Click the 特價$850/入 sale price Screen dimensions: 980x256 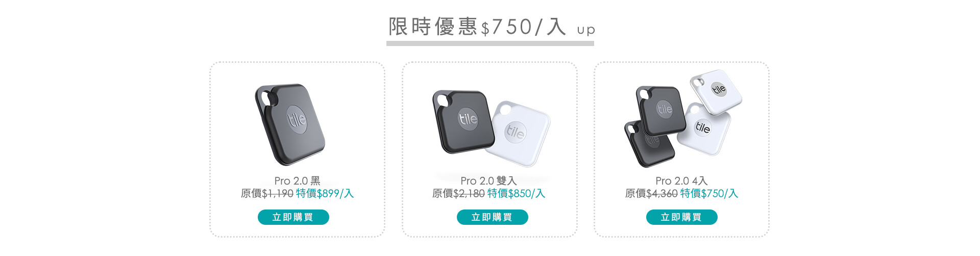tap(517, 194)
